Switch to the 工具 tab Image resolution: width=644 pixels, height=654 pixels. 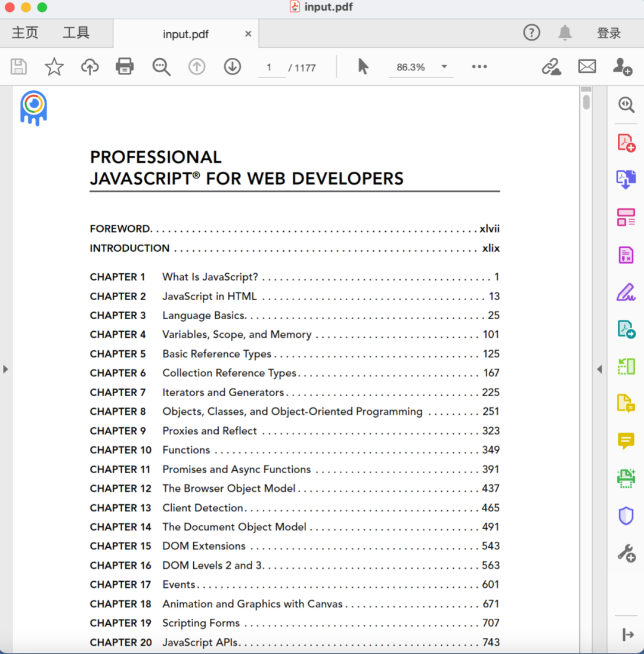pyautogui.click(x=76, y=33)
